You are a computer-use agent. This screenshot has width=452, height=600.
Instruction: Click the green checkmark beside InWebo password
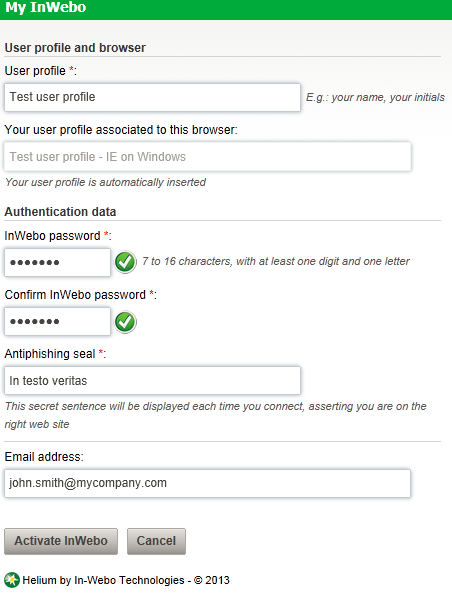125,262
